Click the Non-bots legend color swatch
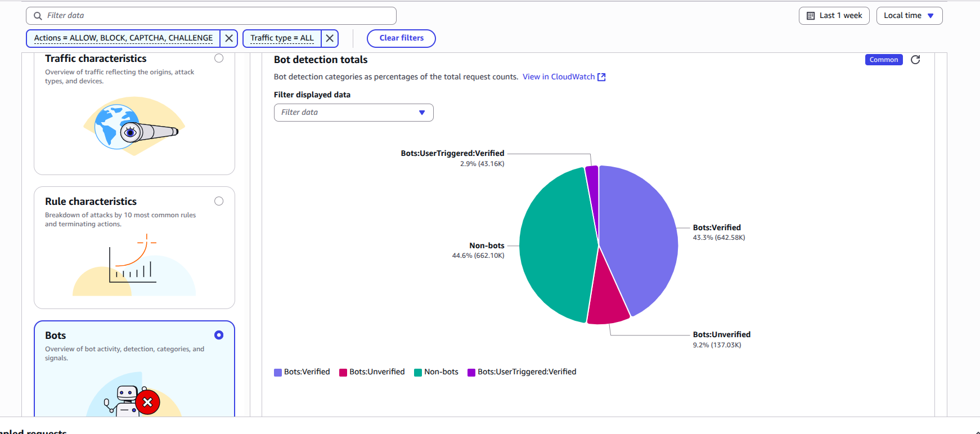The height and width of the screenshot is (434, 980). [418, 372]
